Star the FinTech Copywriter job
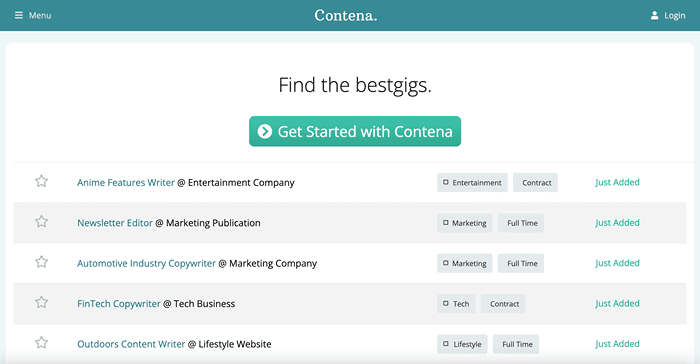Viewport: 700px width, 364px height. coord(42,302)
